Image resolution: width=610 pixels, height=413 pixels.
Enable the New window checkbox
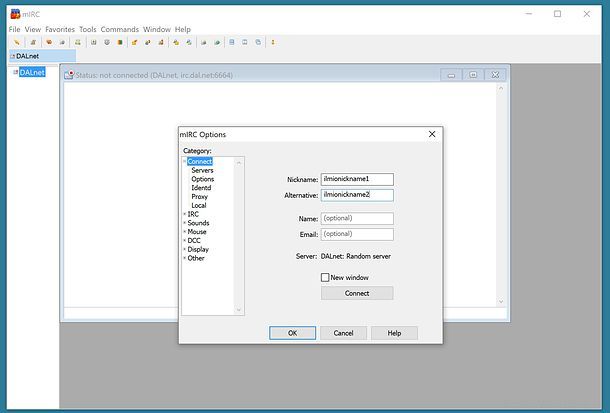tap(325, 277)
